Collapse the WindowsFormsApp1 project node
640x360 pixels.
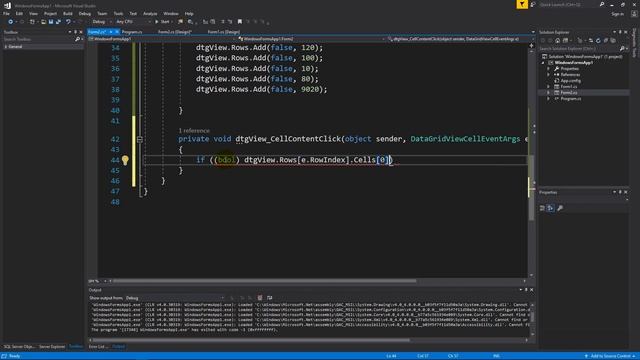543,63
